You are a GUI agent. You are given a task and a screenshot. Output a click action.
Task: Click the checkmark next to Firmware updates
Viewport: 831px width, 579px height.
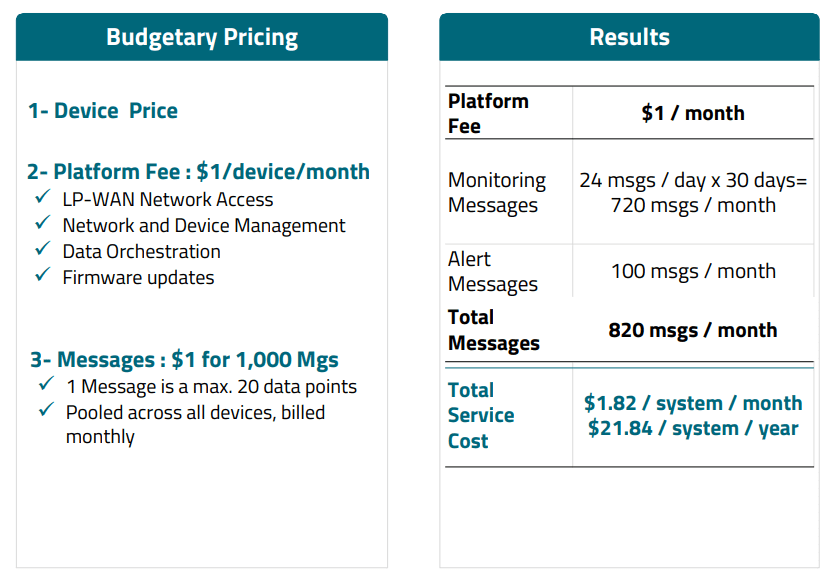click(x=42, y=275)
